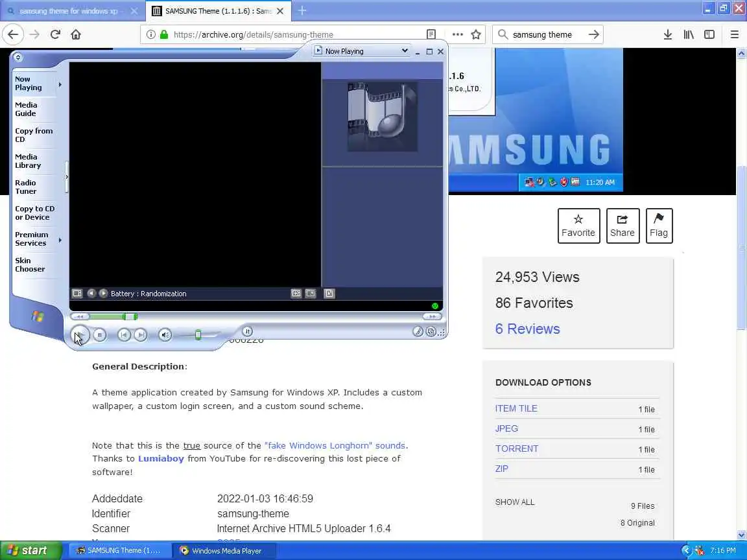Collapse the Media Player taskbar panel handle
Screen dimensions: 747x560
[67, 177]
